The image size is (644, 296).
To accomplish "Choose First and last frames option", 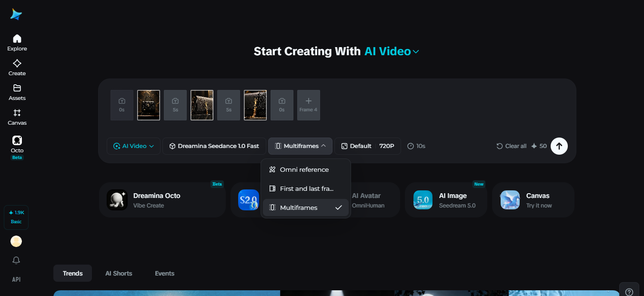I will point(306,188).
